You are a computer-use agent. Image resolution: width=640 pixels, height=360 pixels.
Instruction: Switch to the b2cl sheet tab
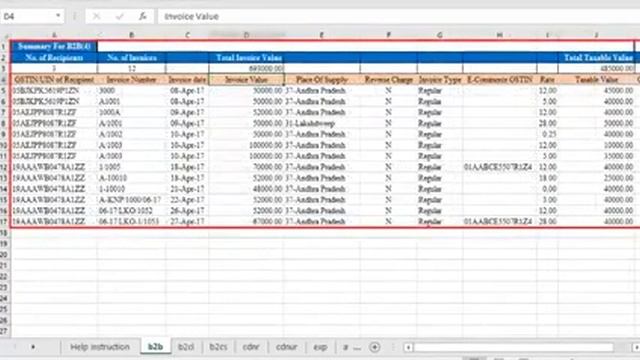[x=186, y=347]
